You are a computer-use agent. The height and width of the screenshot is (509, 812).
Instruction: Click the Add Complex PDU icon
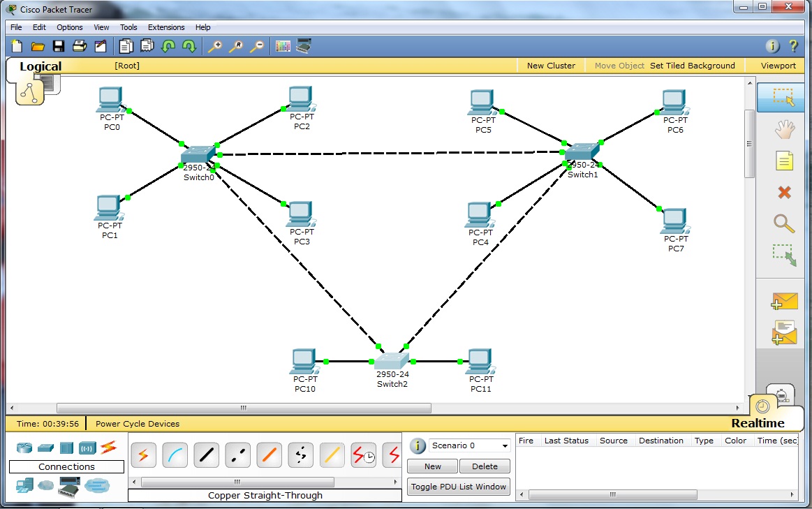pyautogui.click(x=783, y=333)
